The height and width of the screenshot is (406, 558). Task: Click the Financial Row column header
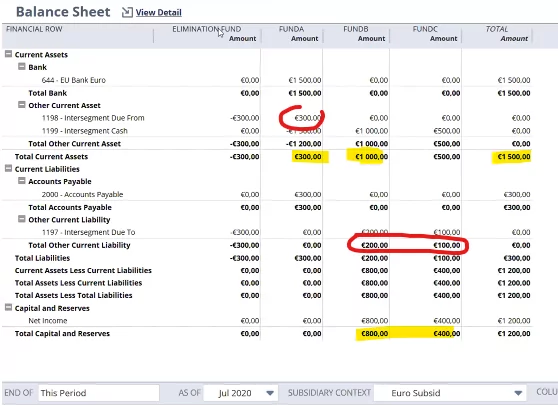click(34, 29)
